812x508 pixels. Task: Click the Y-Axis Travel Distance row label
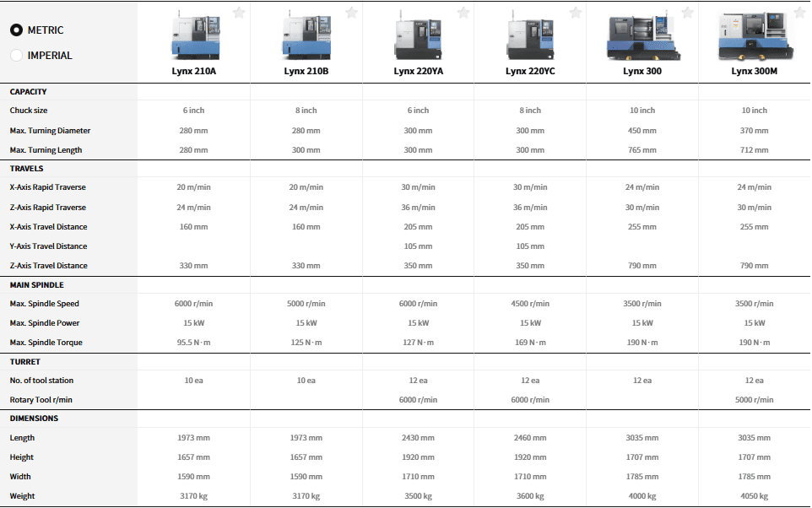tap(48, 246)
